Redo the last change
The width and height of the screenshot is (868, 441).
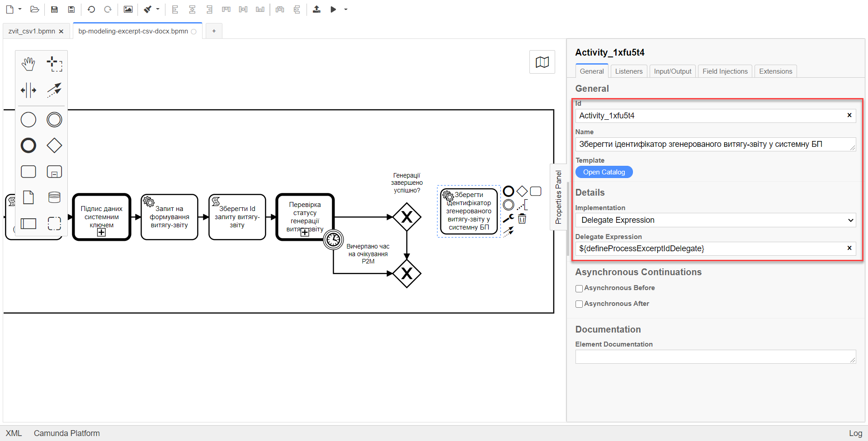point(108,9)
